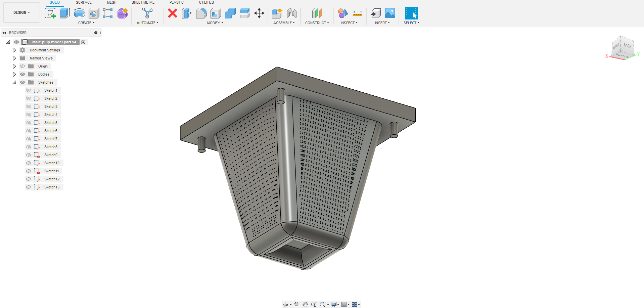Open the Insert menu
The width and height of the screenshot is (644, 308).
382,23
